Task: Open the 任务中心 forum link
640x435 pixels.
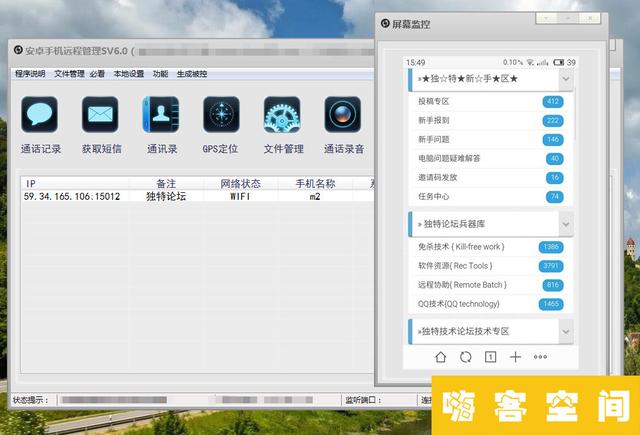Action: [x=433, y=197]
